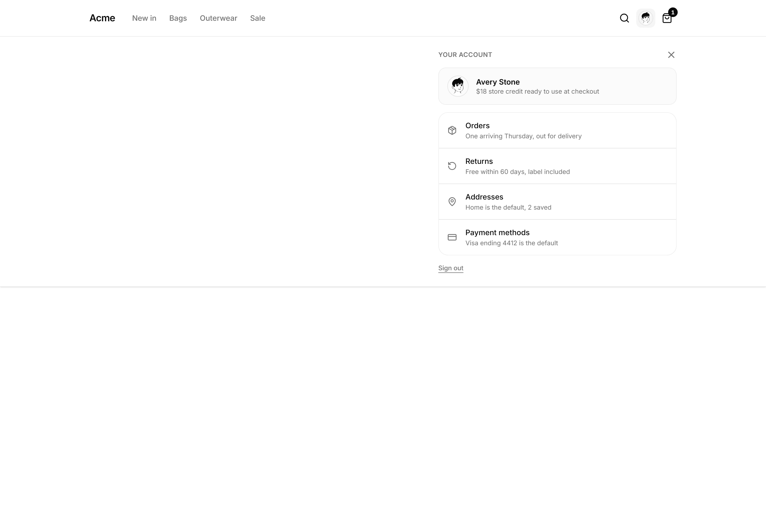The image size is (766, 532).
Task: Click the Sign out link
Action: click(451, 268)
